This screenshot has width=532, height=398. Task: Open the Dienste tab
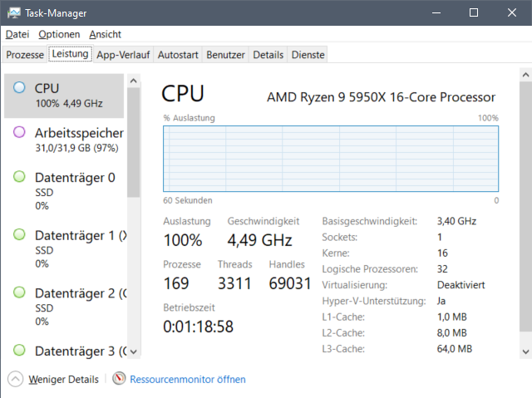tap(308, 55)
